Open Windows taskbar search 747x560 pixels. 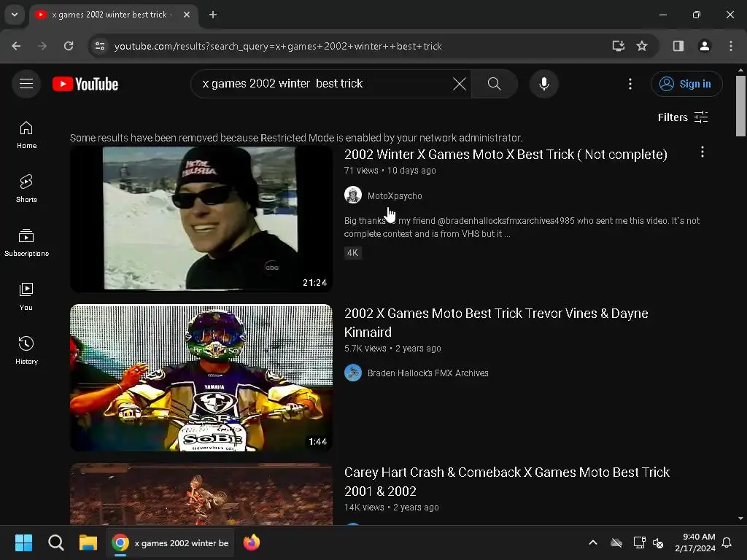coord(55,542)
